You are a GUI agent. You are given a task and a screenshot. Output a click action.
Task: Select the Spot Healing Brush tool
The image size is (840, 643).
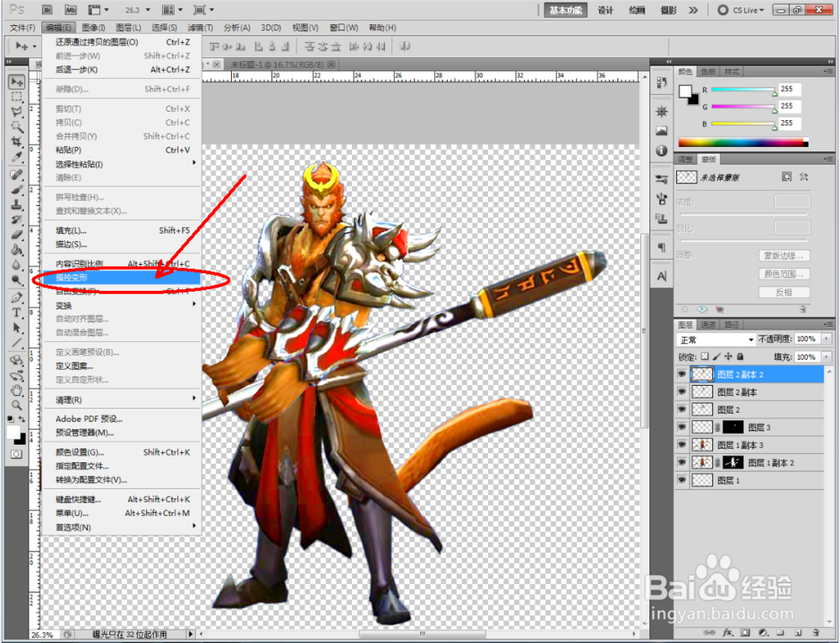click(x=17, y=175)
